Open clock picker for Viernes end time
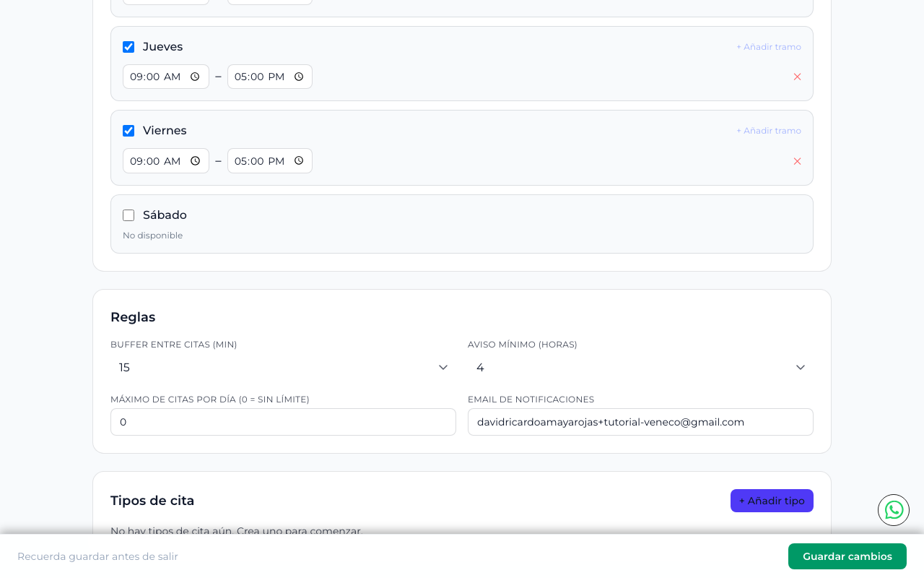924x578 pixels. (x=299, y=161)
